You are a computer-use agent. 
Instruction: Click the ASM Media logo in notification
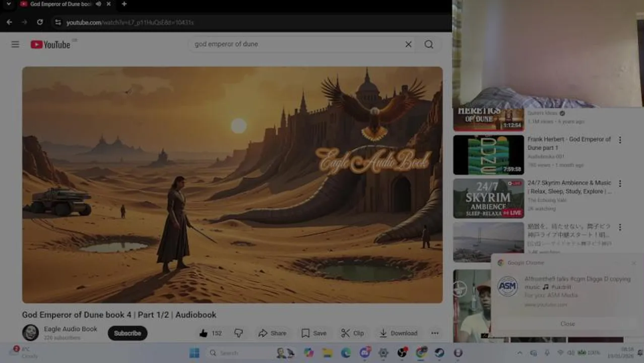pos(507,286)
